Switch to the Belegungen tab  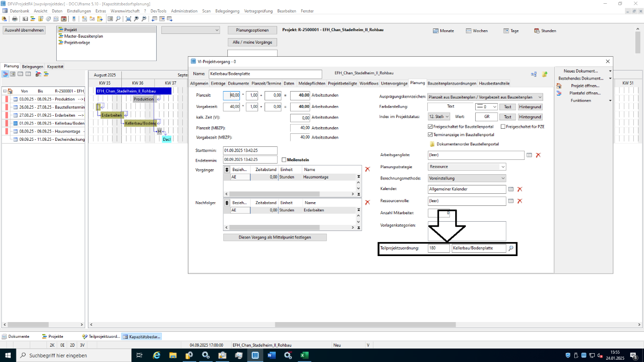[33, 66]
